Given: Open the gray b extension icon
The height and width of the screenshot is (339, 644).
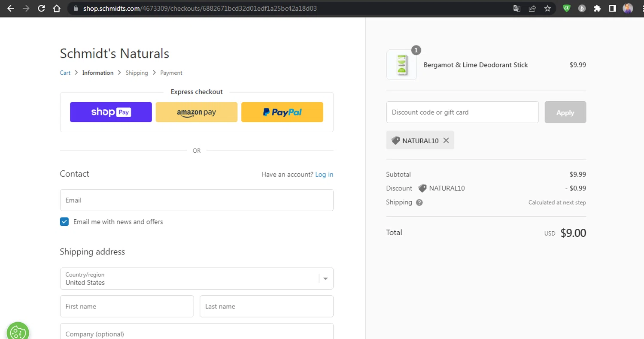Looking at the screenshot, I should click(x=582, y=8).
